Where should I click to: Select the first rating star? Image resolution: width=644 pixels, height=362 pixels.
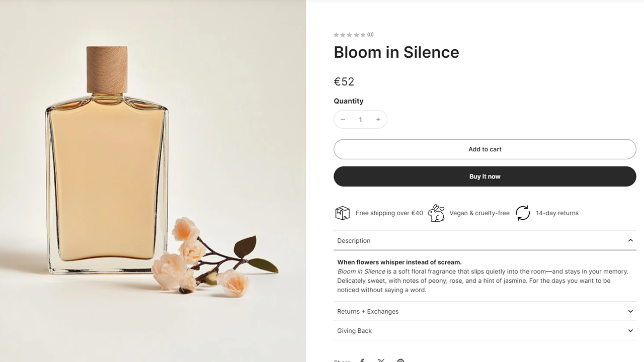click(x=336, y=34)
